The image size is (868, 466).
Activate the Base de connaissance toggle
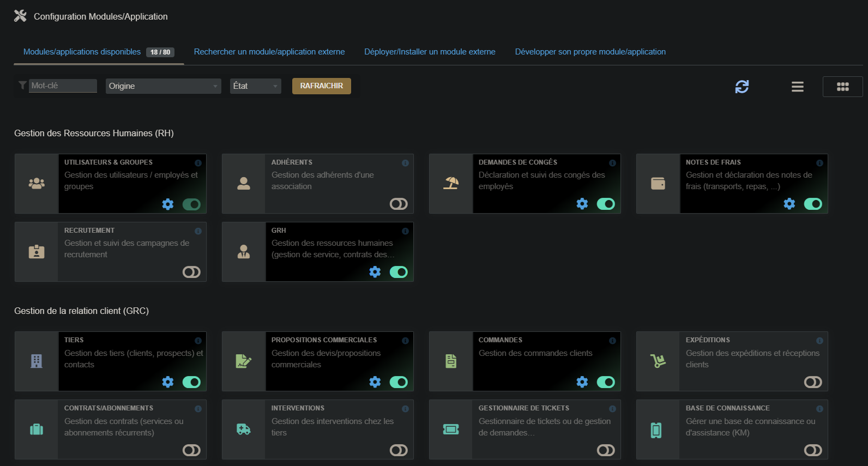(813, 450)
